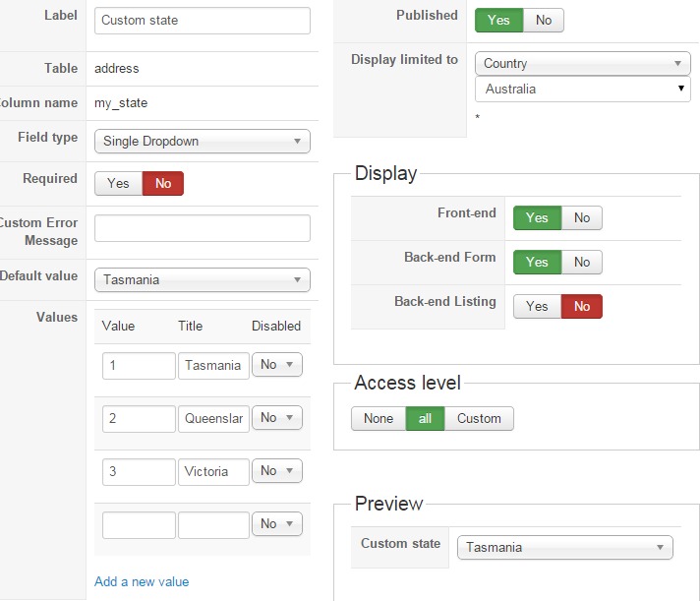Open the Default value Tasmania dropdown
The width and height of the screenshot is (700, 601).
pos(202,280)
